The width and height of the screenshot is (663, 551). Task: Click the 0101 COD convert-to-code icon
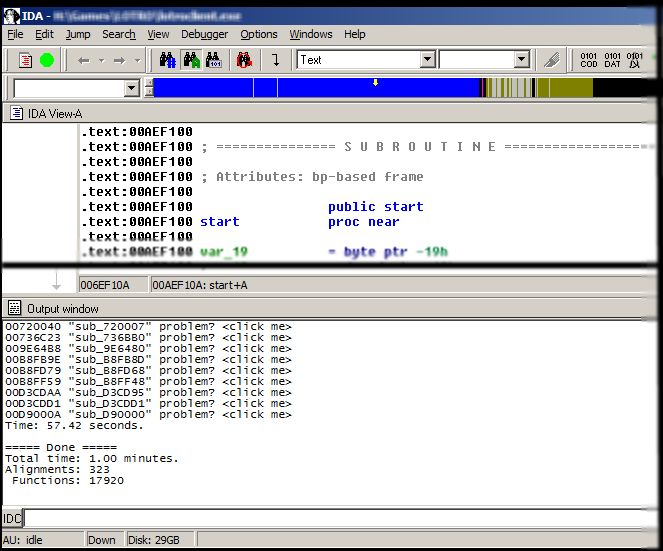point(589,60)
